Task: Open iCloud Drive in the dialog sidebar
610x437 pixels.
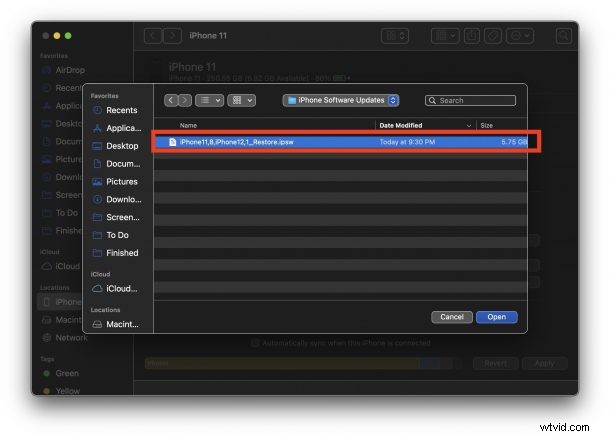Action: (121, 288)
